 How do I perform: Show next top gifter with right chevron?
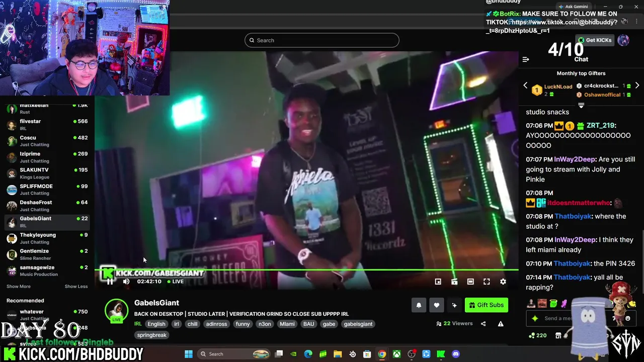tap(637, 86)
